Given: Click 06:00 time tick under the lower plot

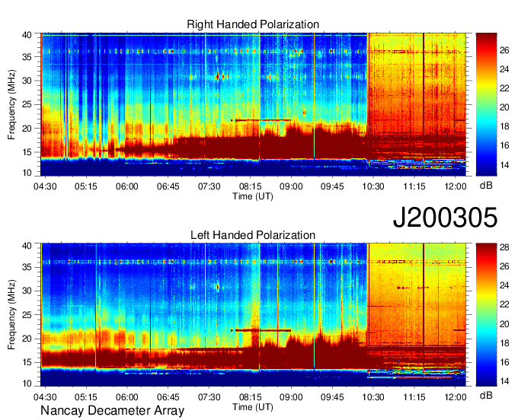Looking at the screenshot, I should 127,397.
